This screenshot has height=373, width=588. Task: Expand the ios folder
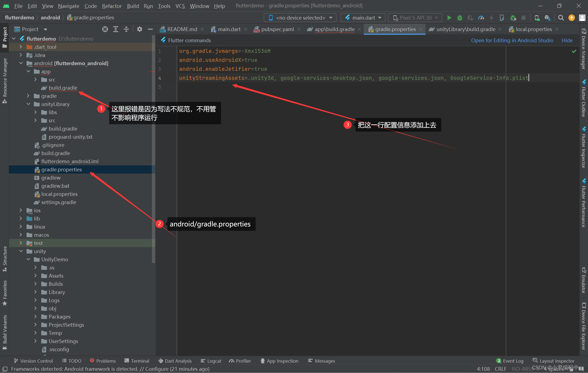[21, 210]
